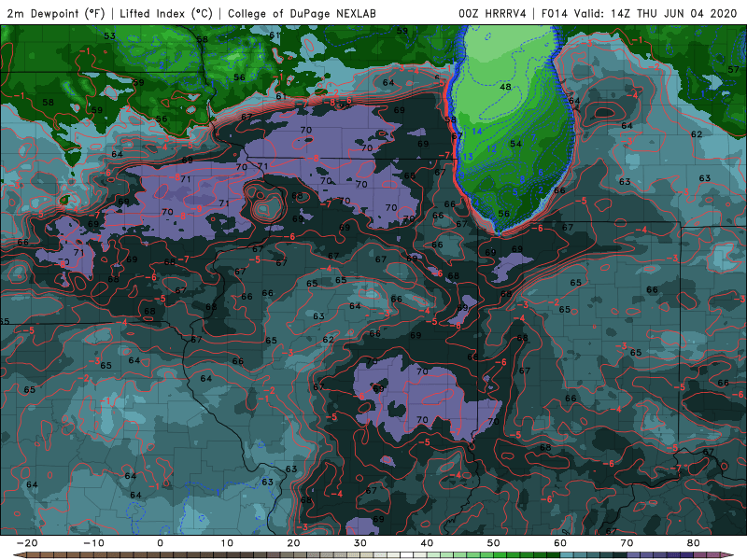Click the right arrow end of color bar
The height and width of the screenshot is (560, 747).
729,555
